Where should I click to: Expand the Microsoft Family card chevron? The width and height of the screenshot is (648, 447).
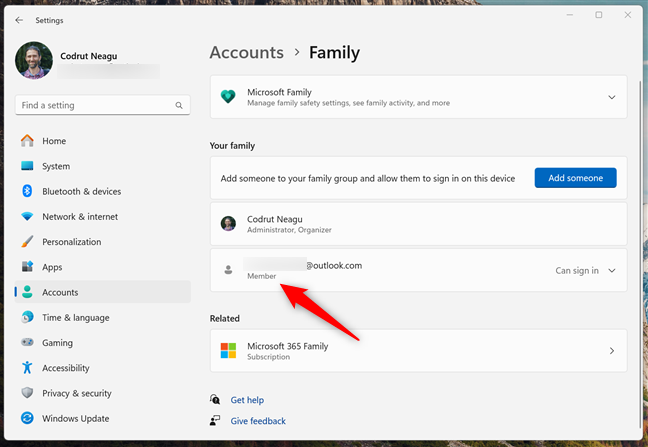(x=612, y=97)
